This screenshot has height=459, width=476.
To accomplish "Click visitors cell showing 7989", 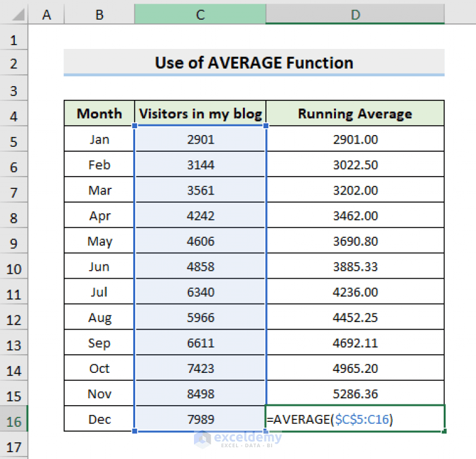I will (x=200, y=419).
